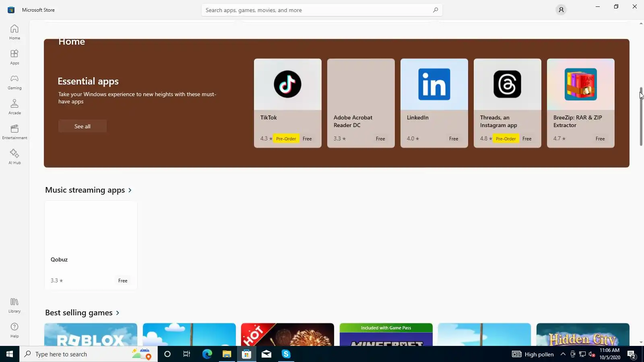Click the Free label on Qobuz
Screen dimensions: 644x362
click(123, 280)
